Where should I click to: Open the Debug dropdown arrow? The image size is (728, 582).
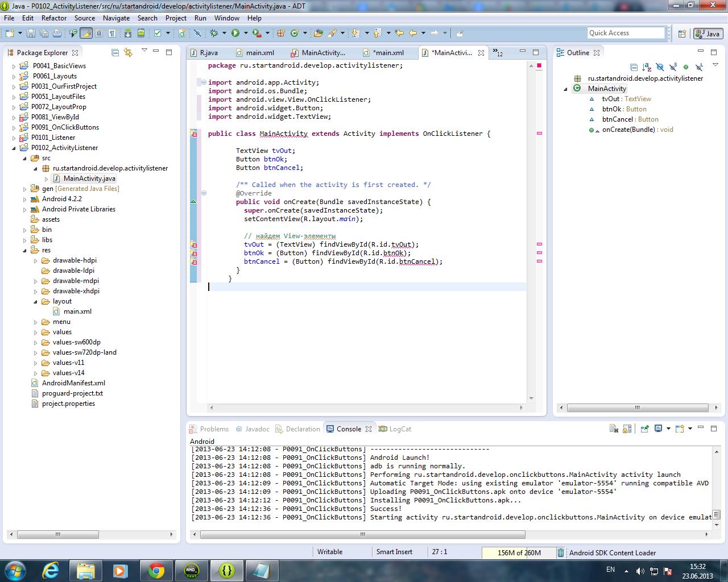coord(224,33)
